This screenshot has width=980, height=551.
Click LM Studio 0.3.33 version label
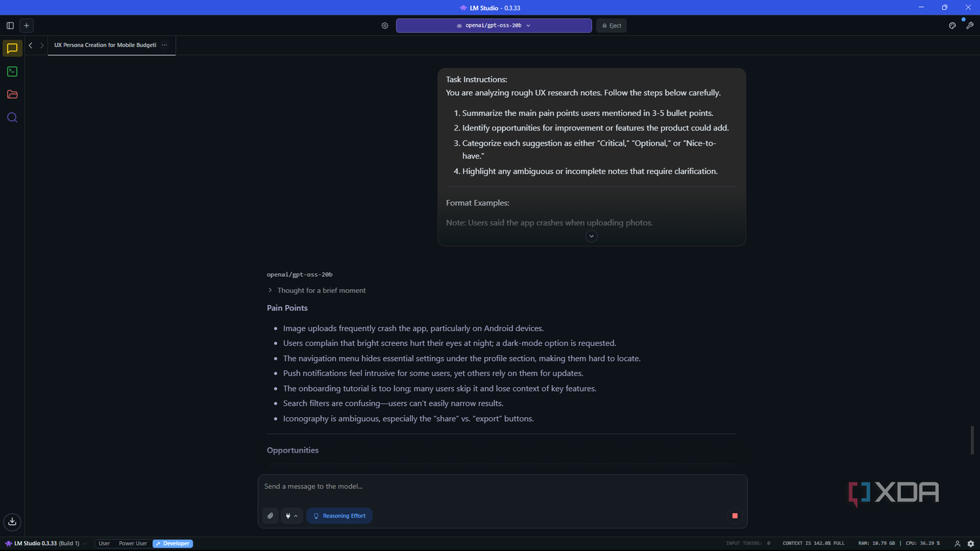(x=42, y=544)
